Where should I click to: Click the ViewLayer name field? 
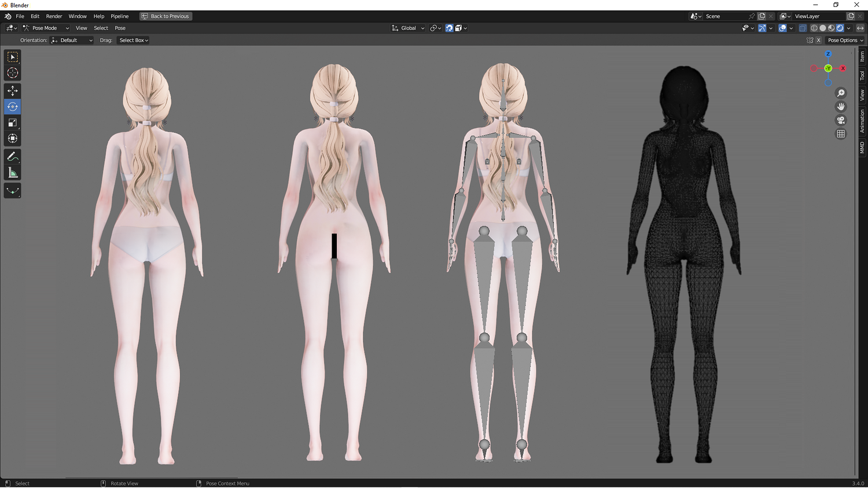[819, 16]
